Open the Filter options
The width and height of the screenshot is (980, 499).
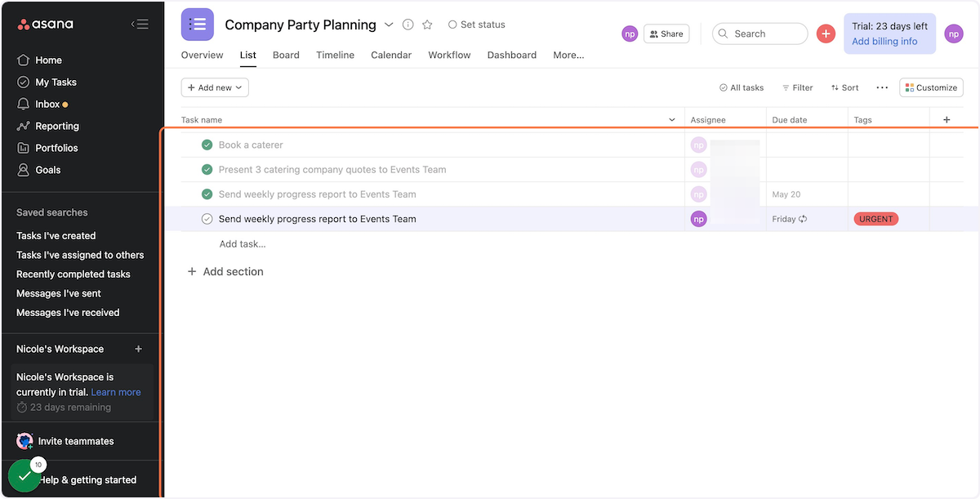[x=798, y=87]
